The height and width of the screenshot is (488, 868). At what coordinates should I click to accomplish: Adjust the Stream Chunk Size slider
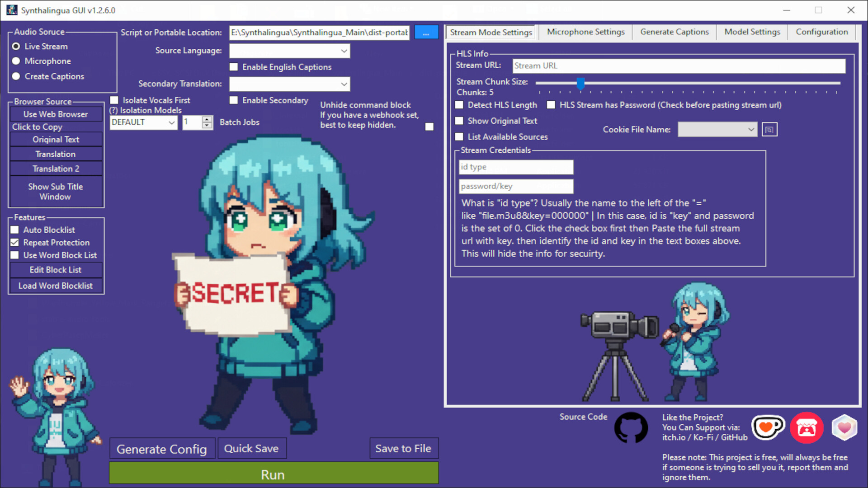coord(580,84)
